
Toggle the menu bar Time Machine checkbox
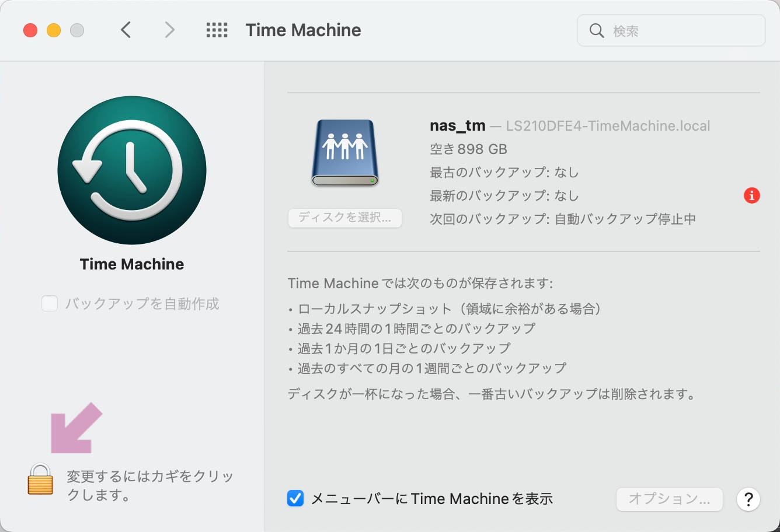(x=295, y=499)
